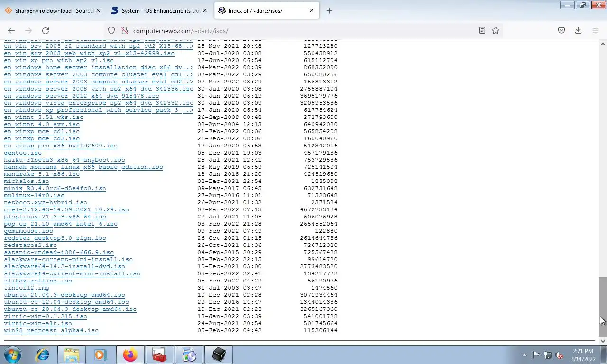607x364 pixels.
Task: Open Windows Media Player from taskbar
Action: point(100,355)
